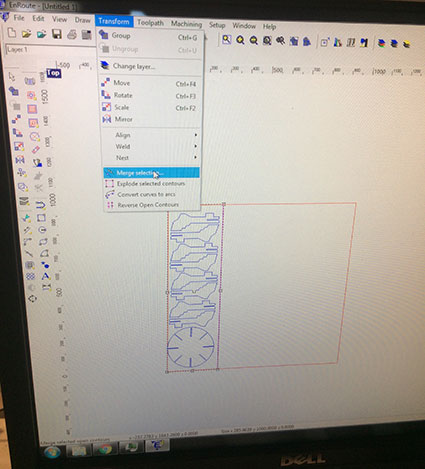Open the Machining menu
This screenshot has width=425, height=469.
click(x=186, y=24)
